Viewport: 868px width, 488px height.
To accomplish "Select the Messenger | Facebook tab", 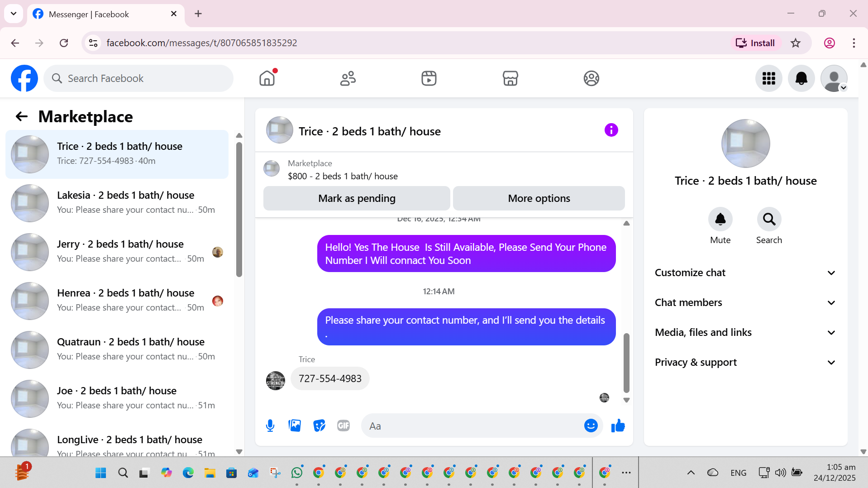I will click(x=106, y=14).
